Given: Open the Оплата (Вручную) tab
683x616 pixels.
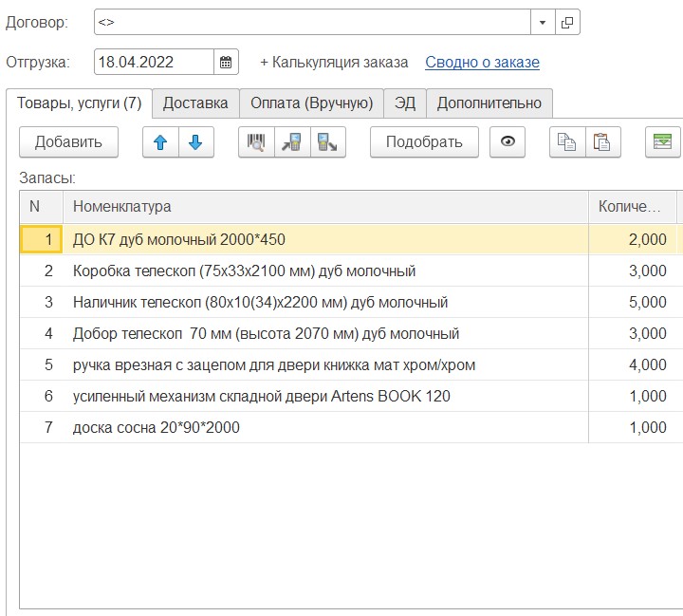Looking at the screenshot, I should click(x=311, y=103).
